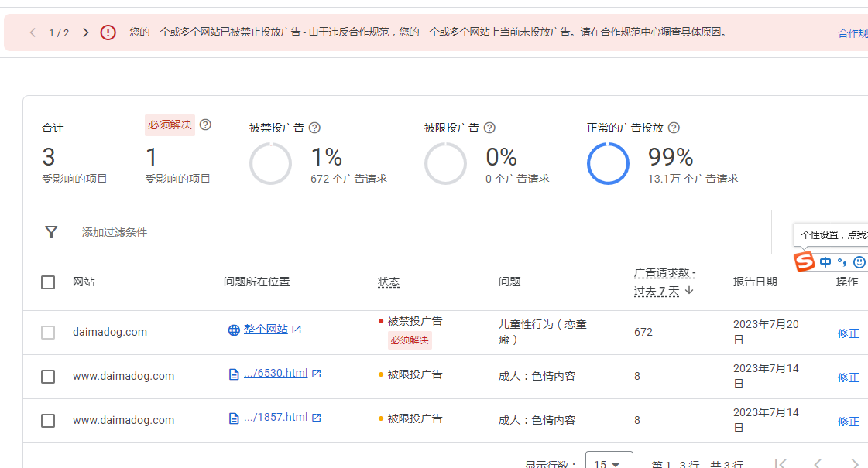868x468 pixels.
Task: Go to previous alert notification arrow
Action: (x=33, y=32)
